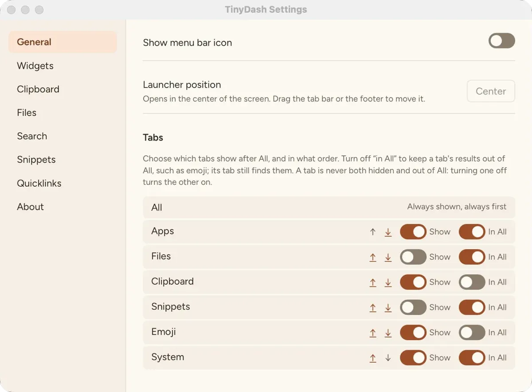Viewport: 532px width, 392px height.
Task: Select General in the sidebar
Action: (x=63, y=42)
